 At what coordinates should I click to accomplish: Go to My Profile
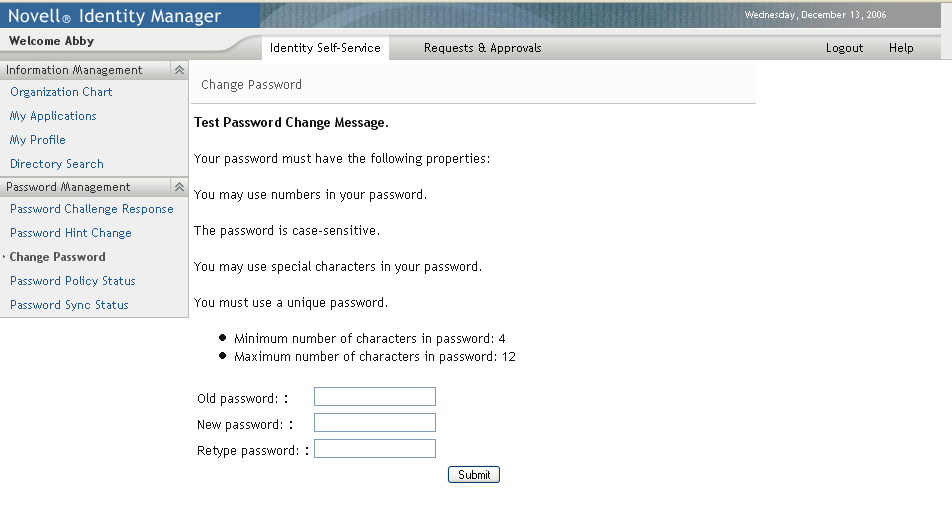point(38,140)
